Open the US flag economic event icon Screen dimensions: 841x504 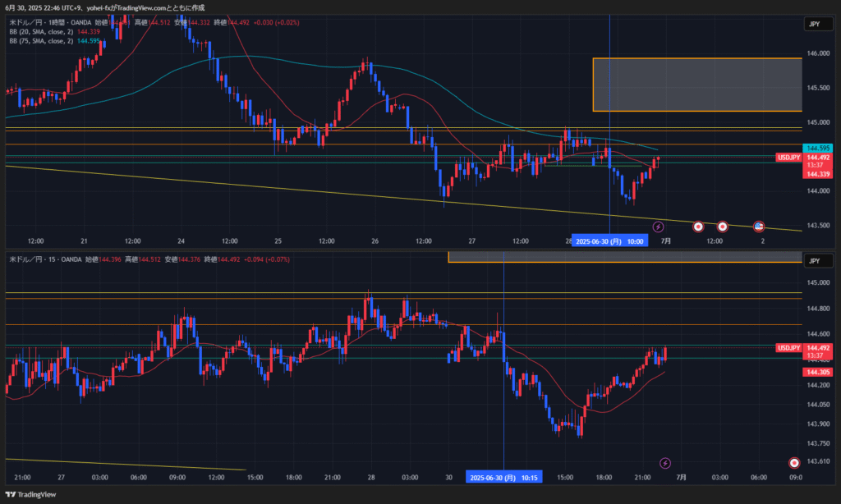coord(758,227)
